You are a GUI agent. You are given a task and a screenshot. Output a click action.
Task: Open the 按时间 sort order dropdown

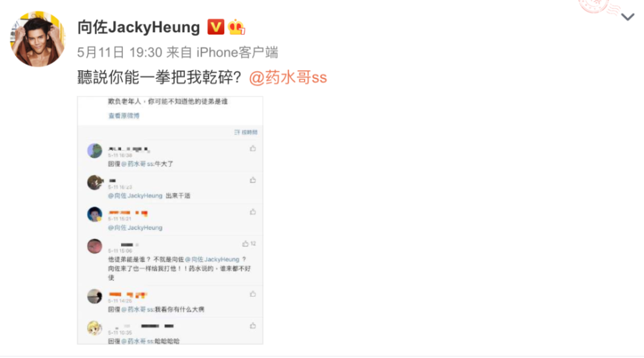(245, 132)
